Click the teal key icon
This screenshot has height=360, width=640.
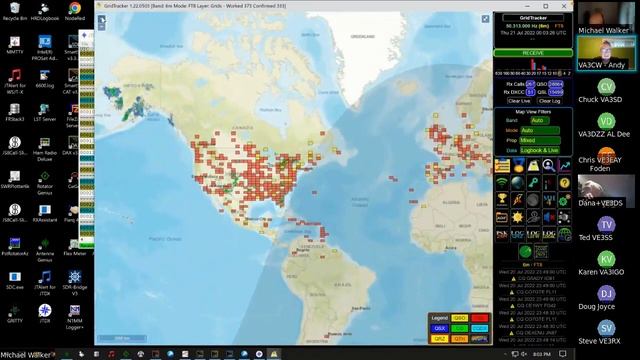tap(533, 183)
